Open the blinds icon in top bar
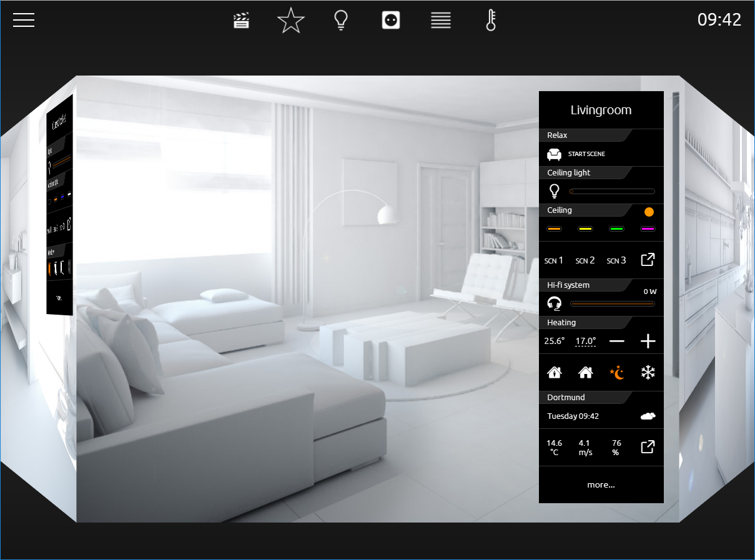 [441, 21]
